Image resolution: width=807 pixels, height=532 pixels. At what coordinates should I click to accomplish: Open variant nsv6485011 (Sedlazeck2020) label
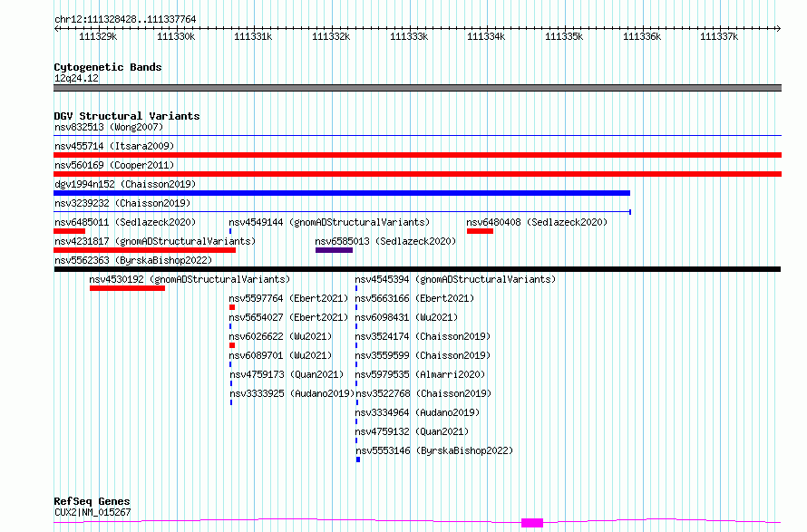click(x=125, y=222)
